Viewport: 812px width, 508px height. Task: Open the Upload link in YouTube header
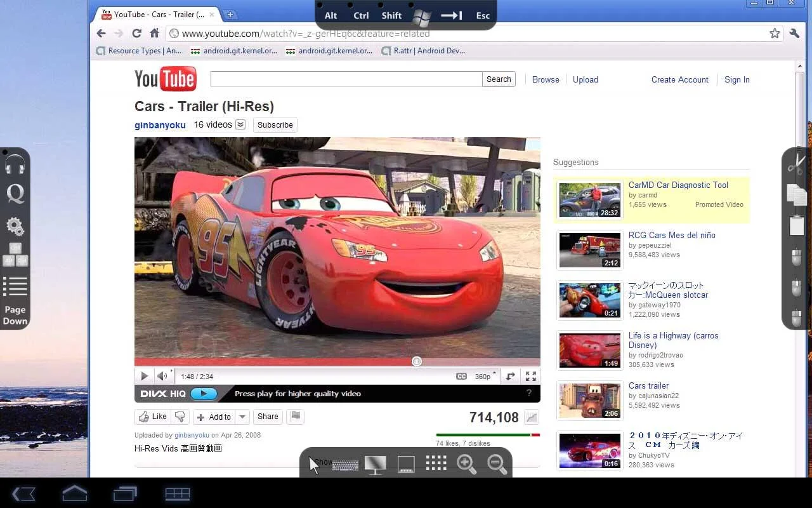[586, 79]
